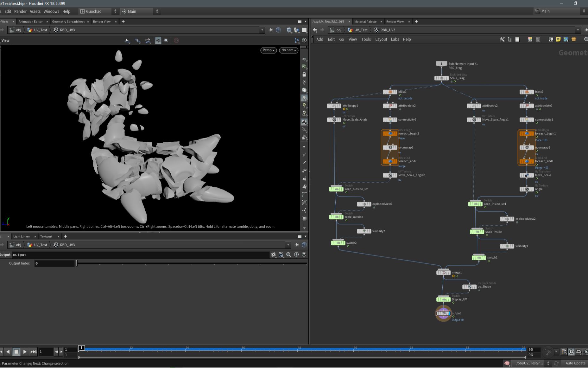Open the Persp viewport dropdown
Image resolution: width=588 pixels, height=368 pixels.
click(x=269, y=50)
